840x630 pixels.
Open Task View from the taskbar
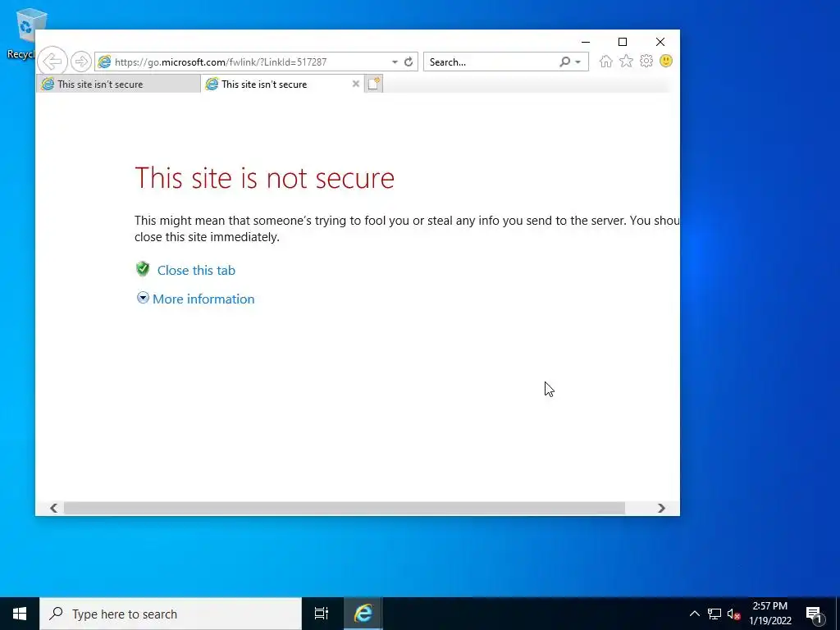point(322,614)
